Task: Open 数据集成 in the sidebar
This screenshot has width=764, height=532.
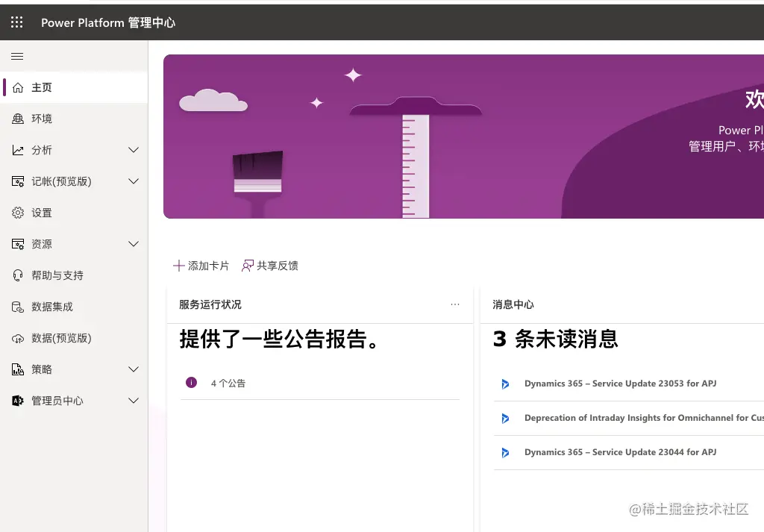Action: pyautogui.click(x=75, y=307)
